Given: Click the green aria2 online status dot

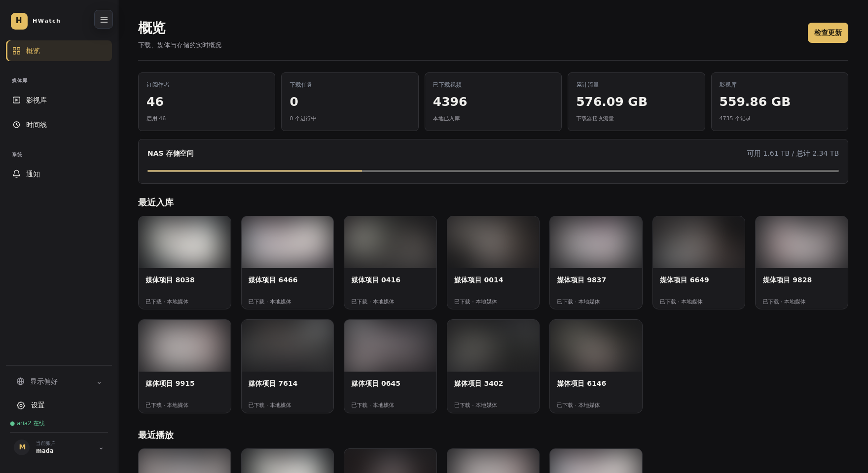Looking at the screenshot, I should [12, 423].
